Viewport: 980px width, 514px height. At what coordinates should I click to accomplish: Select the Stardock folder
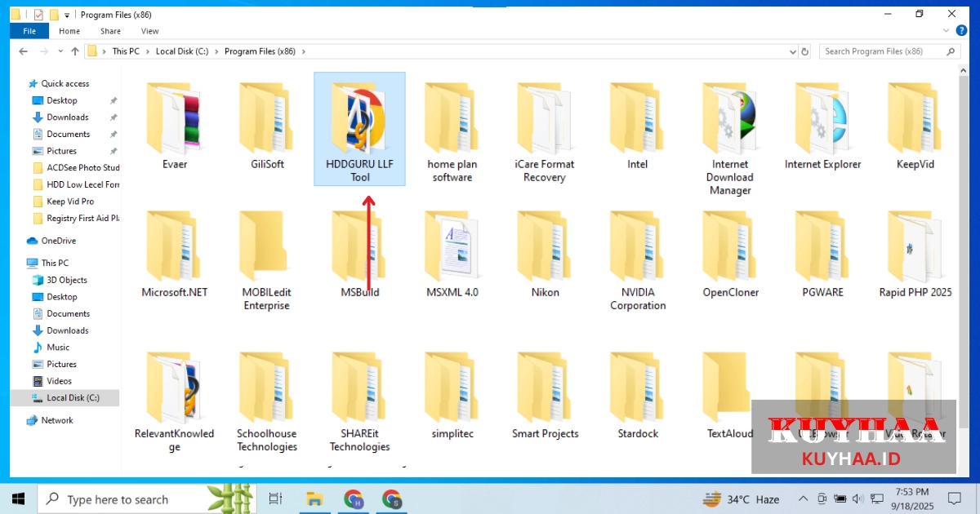click(638, 396)
